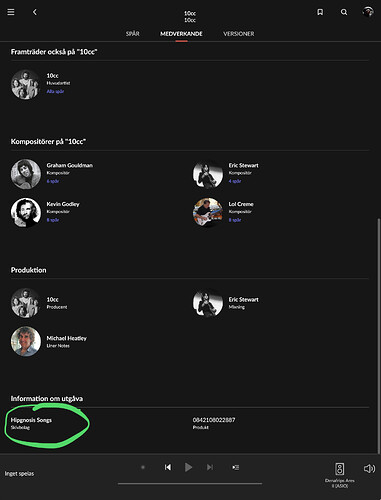
Task: Select the Denafrips Ares audio zone
Action: point(340,475)
